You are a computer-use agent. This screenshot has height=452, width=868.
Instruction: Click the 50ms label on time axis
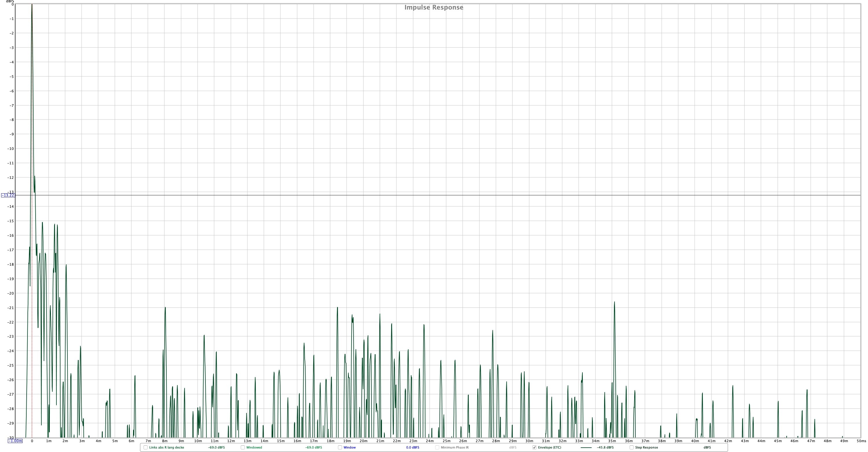[x=861, y=441]
